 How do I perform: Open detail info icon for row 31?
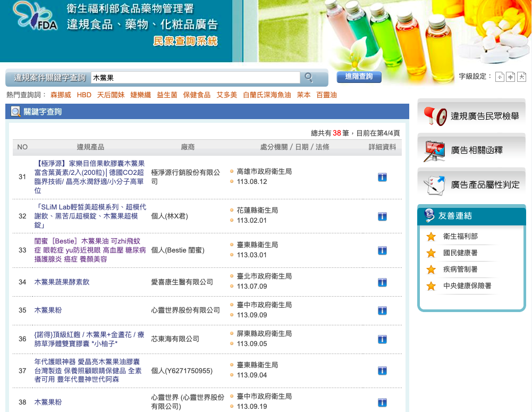[x=382, y=177]
